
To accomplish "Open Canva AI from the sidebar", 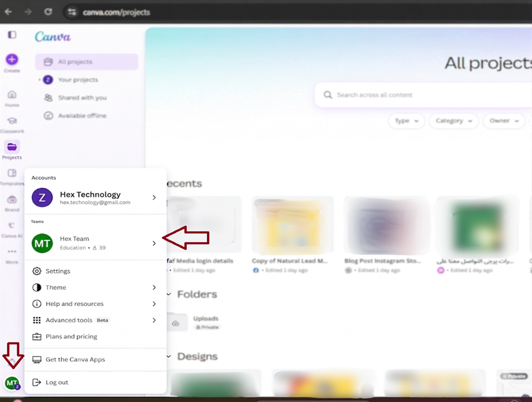I will tap(12, 226).
